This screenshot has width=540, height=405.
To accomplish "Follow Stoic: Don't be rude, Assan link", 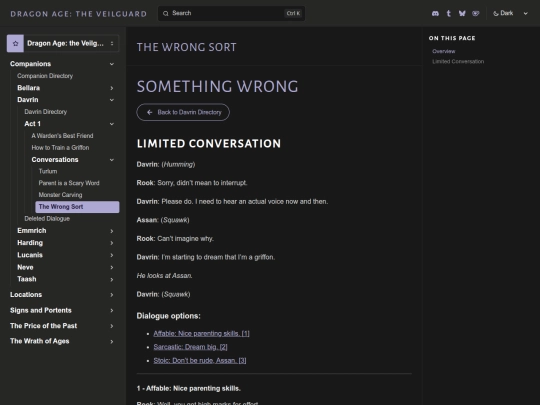I will pyautogui.click(x=200, y=360).
